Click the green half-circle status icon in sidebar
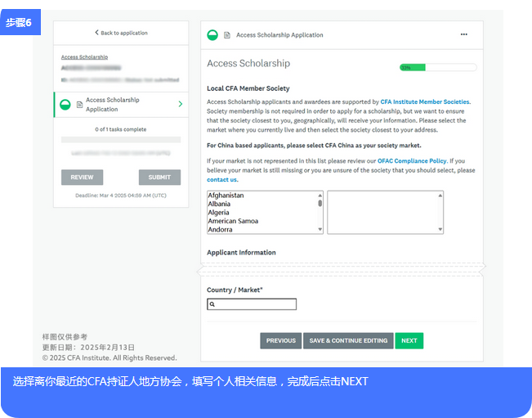Viewport: 532px width, 418px height. click(x=65, y=105)
